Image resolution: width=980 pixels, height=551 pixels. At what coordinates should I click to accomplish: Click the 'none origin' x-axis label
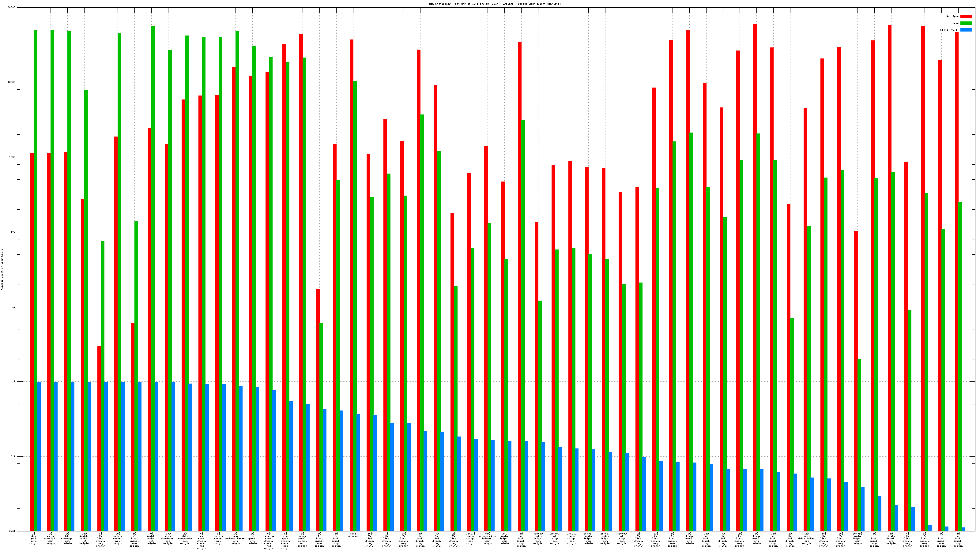point(353,535)
